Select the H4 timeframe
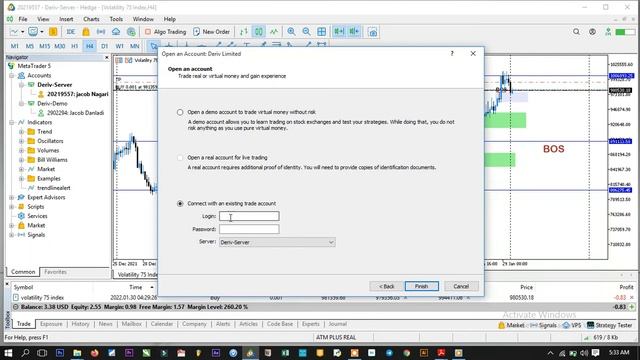The width and height of the screenshot is (640, 360). (x=89, y=46)
